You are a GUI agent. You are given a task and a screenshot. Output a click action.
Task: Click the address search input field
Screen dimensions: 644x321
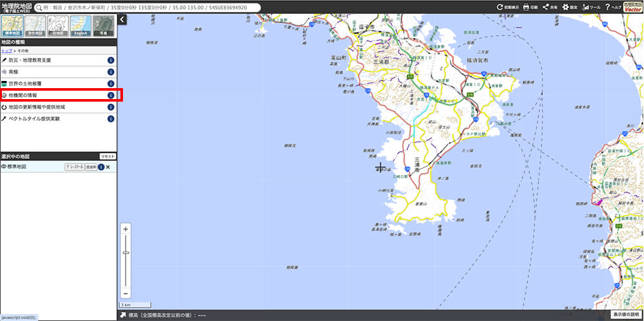tap(148, 8)
